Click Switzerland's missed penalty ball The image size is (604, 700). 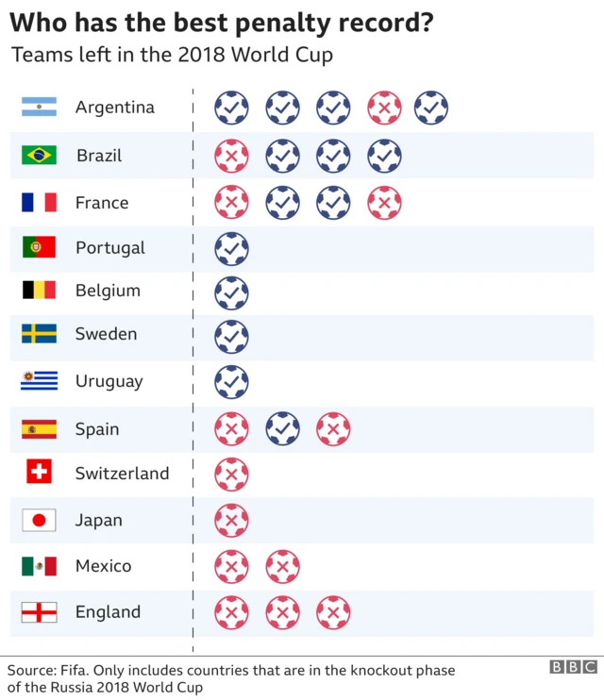(231, 475)
